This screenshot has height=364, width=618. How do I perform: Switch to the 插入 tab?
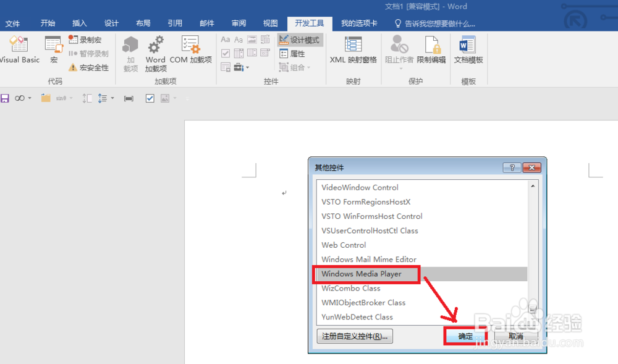click(x=79, y=23)
